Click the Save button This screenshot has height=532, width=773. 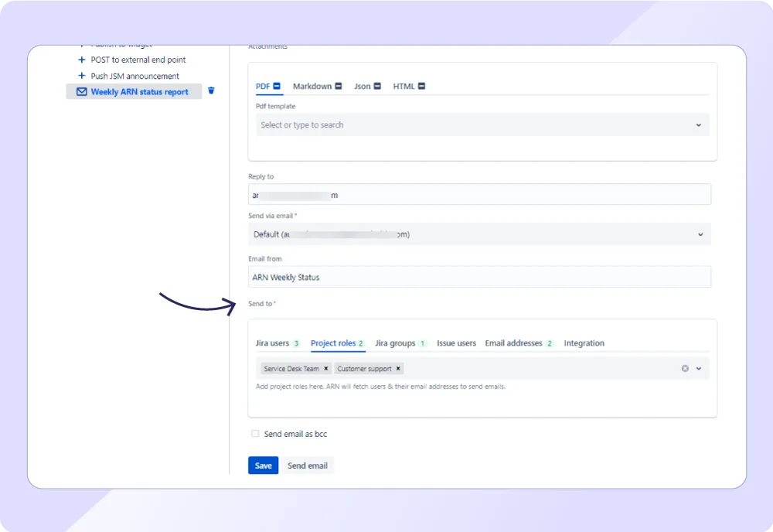(264, 465)
